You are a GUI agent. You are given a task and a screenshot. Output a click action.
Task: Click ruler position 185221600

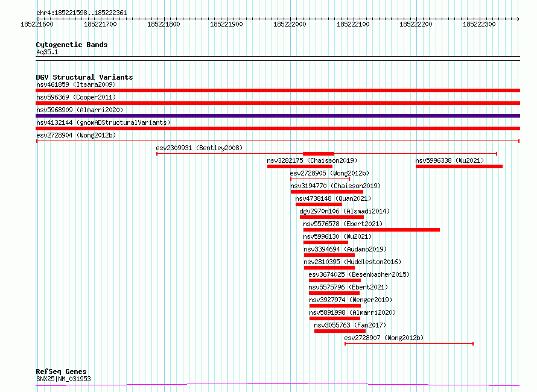click(37, 24)
